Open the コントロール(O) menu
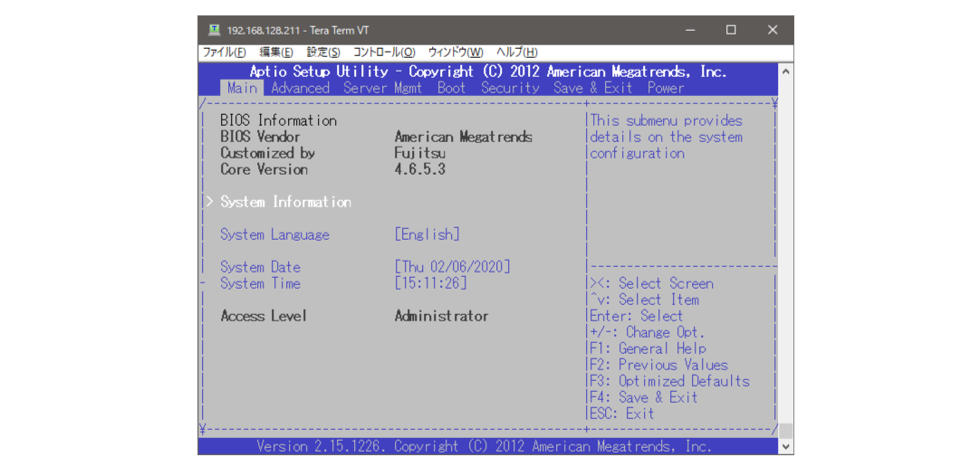 pos(384,53)
